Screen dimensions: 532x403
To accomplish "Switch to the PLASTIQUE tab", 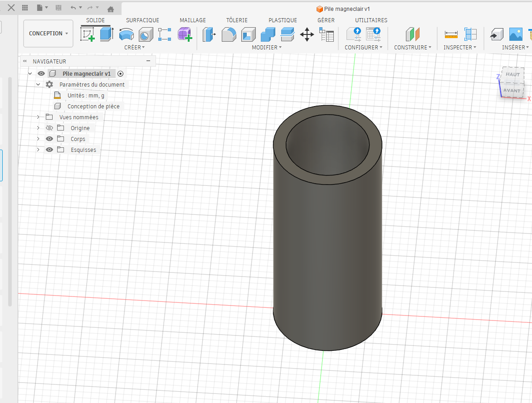I will [x=283, y=20].
